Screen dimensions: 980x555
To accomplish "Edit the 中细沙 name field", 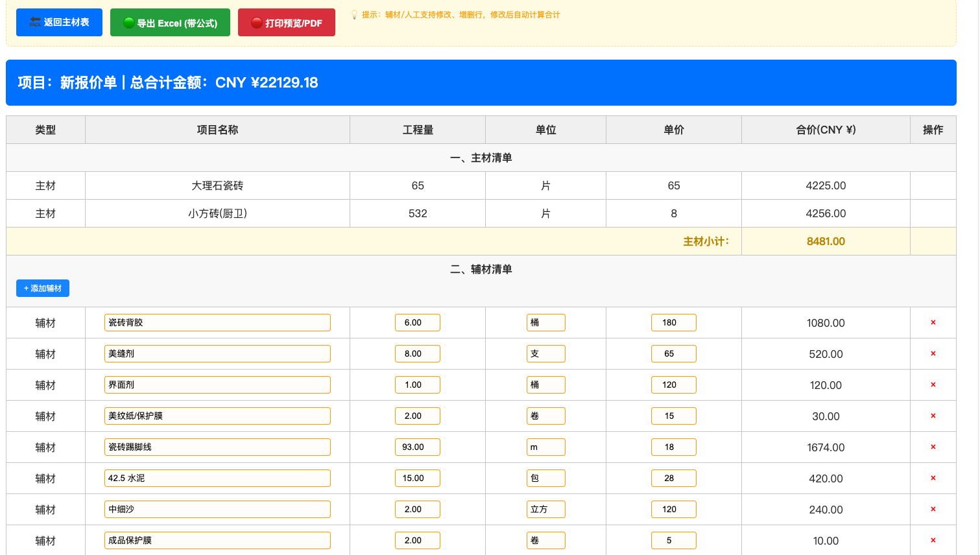I will [x=217, y=509].
